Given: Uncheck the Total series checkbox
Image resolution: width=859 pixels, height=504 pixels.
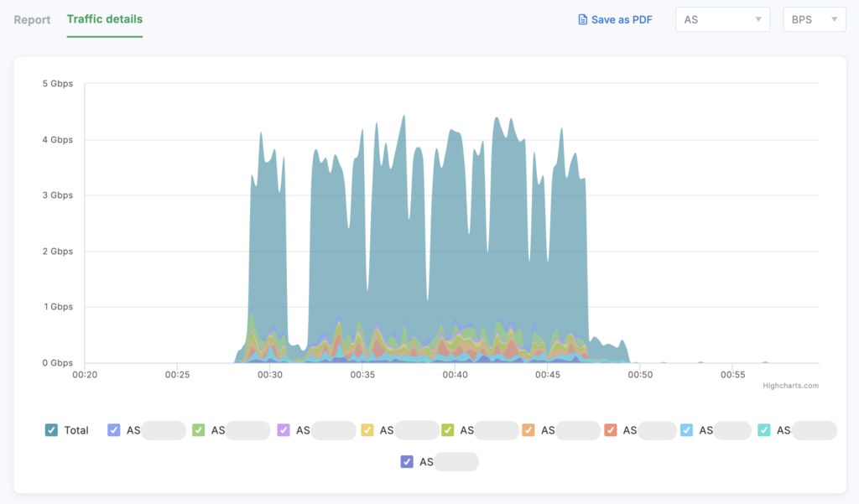Looking at the screenshot, I should coord(52,430).
